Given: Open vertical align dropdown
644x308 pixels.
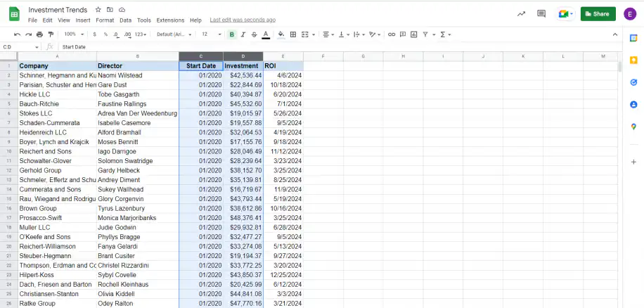Looking at the screenshot, I should pyautogui.click(x=343, y=34).
